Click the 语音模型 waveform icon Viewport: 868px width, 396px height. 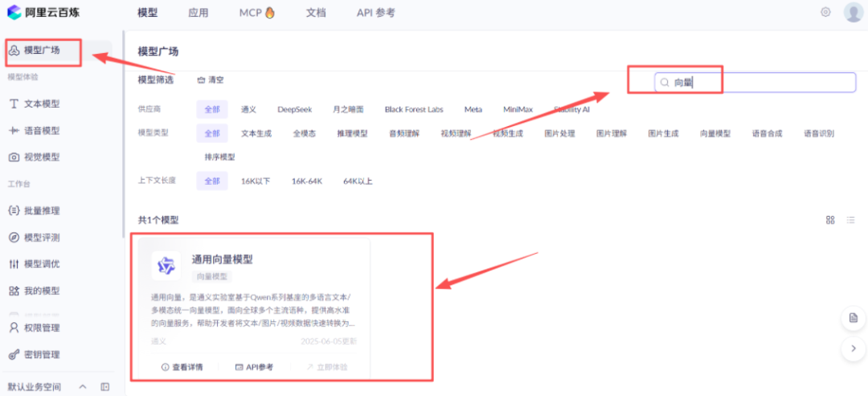14,130
